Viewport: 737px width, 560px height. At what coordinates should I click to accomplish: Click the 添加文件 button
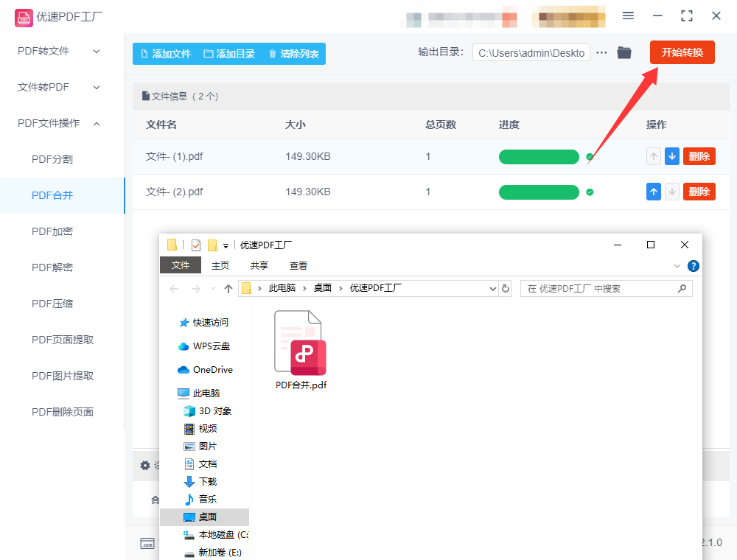coord(166,54)
